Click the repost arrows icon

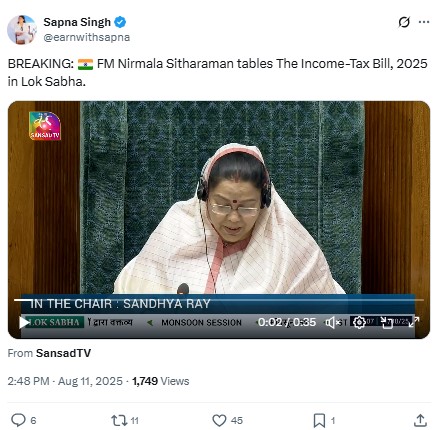point(119,420)
